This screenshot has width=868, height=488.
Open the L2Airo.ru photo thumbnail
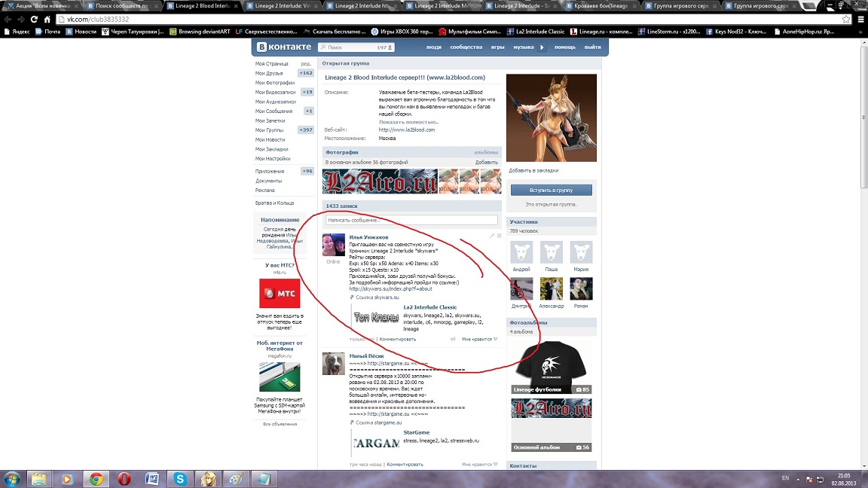(x=380, y=181)
